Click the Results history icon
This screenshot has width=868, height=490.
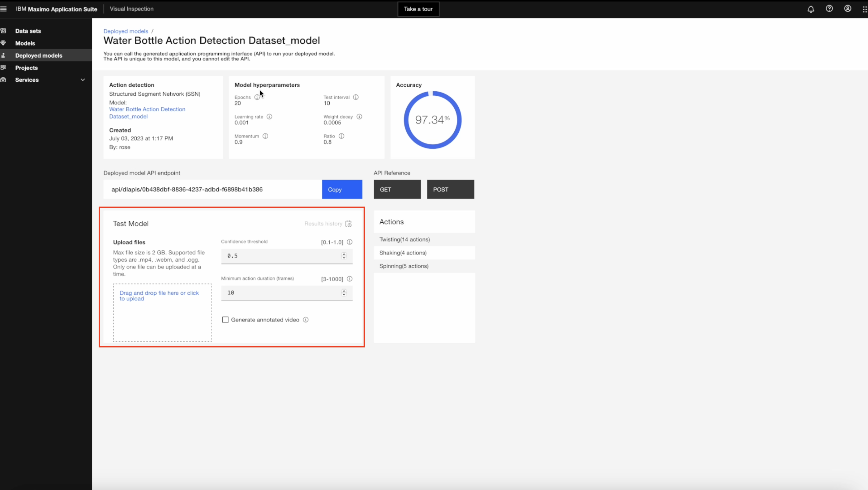(x=348, y=224)
